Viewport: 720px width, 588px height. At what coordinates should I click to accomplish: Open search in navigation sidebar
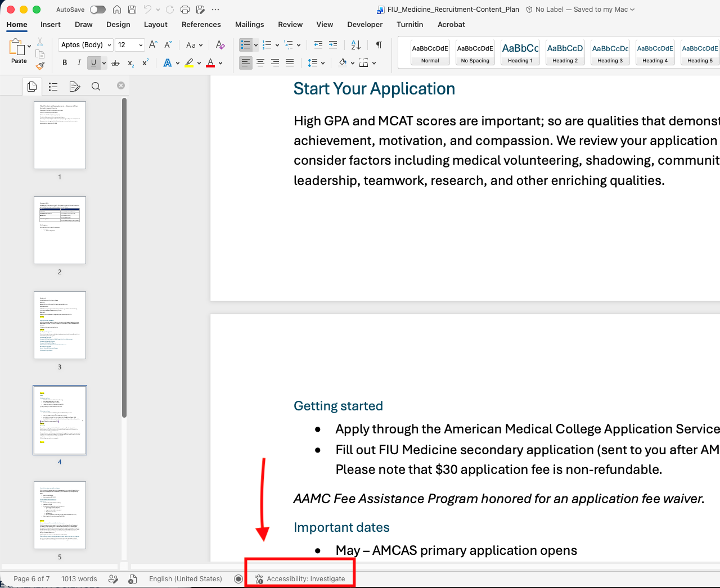pos(96,87)
